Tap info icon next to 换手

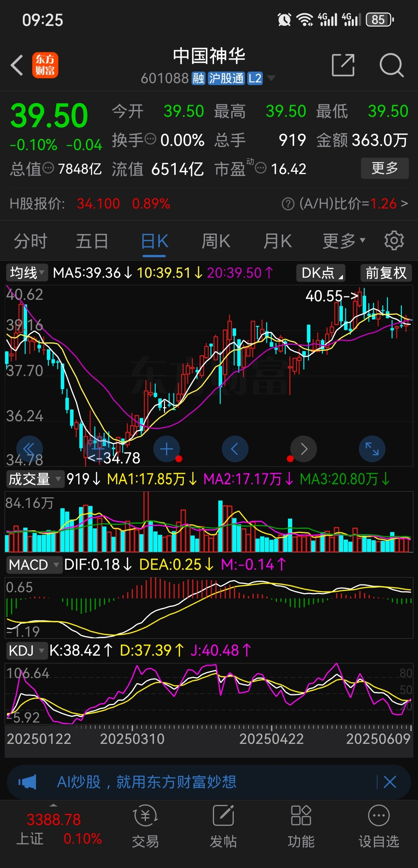click(x=150, y=138)
